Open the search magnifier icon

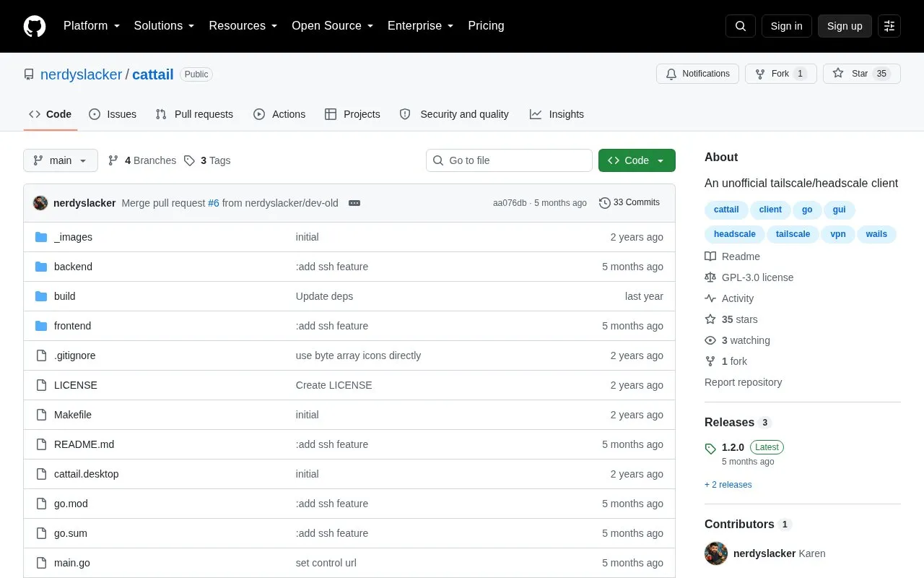(741, 26)
